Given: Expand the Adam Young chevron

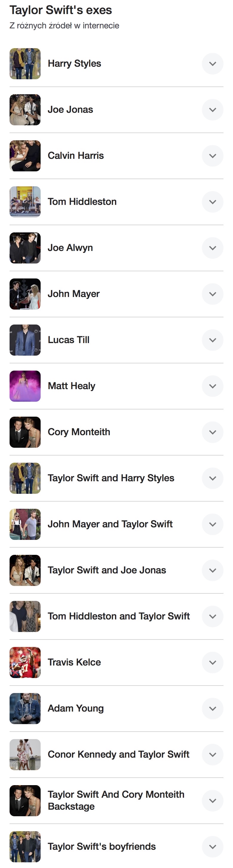Looking at the screenshot, I should [212, 709].
